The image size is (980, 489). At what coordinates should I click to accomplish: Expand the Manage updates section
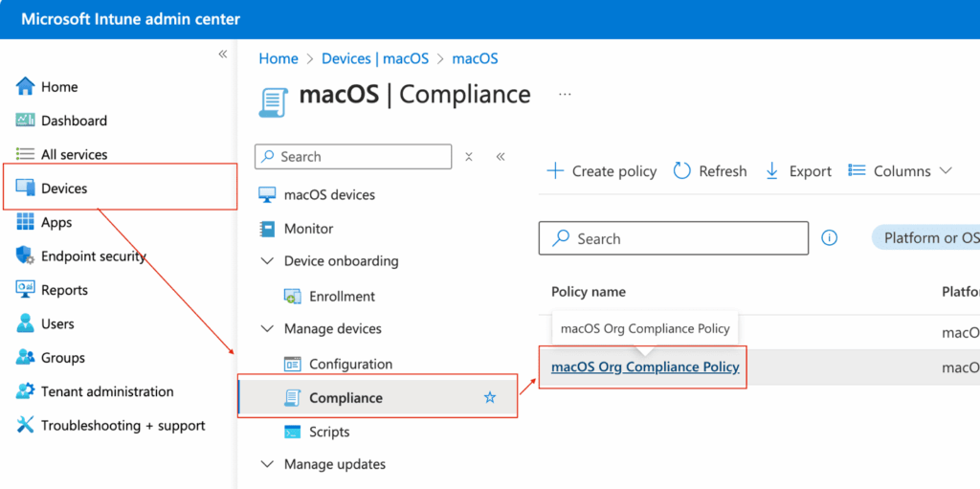(267, 465)
